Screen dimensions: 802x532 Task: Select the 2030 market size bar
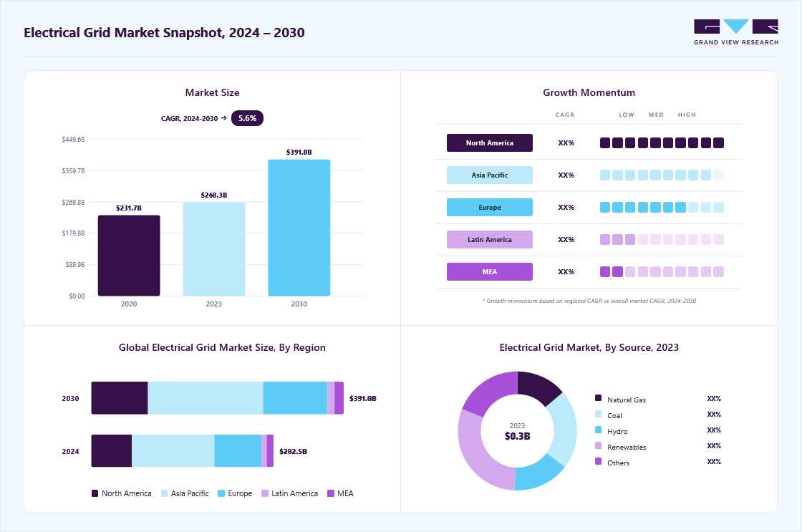299,228
